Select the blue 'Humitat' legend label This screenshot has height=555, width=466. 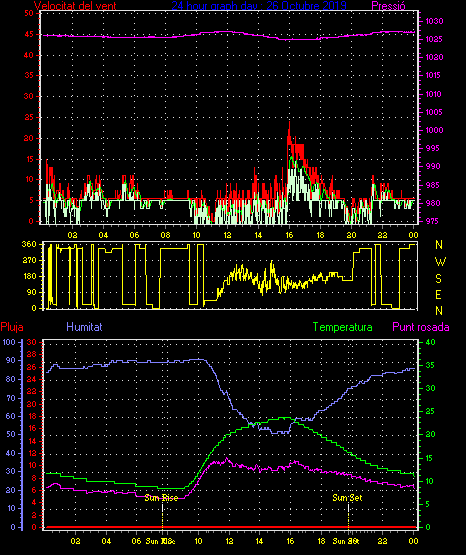coord(84,327)
